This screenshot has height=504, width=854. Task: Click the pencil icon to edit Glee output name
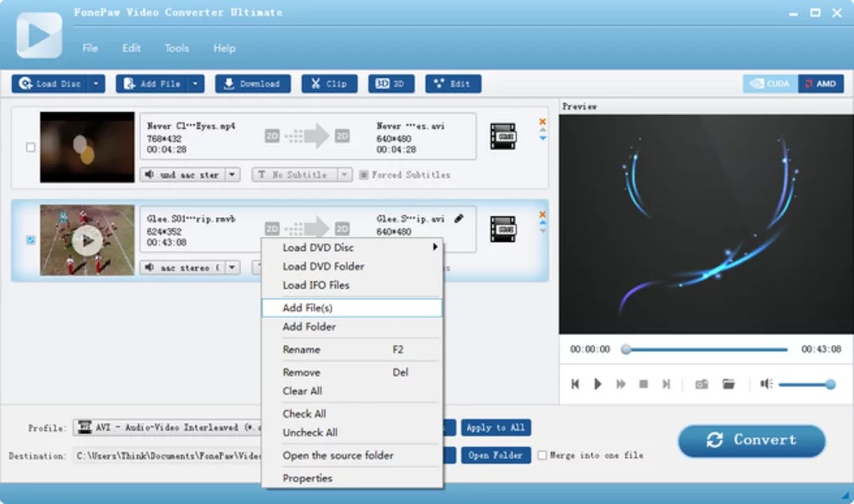[x=458, y=217]
